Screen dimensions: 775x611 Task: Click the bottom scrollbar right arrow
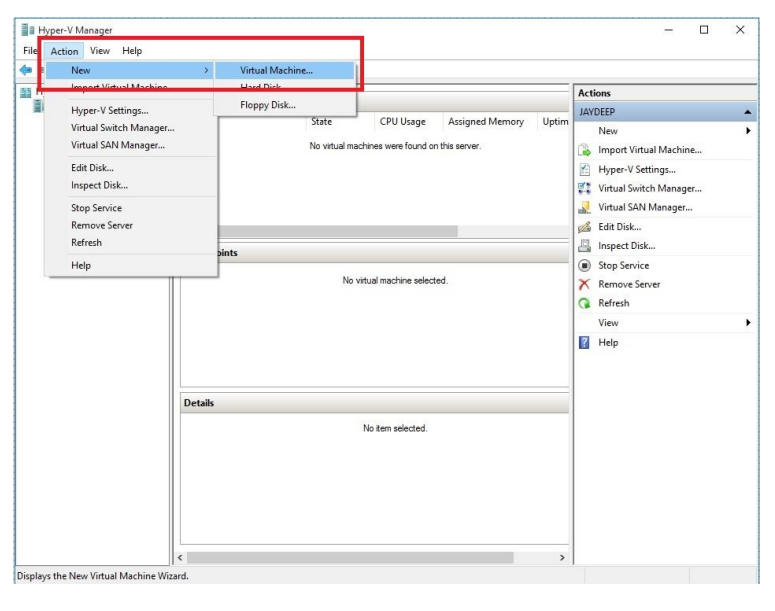562,558
